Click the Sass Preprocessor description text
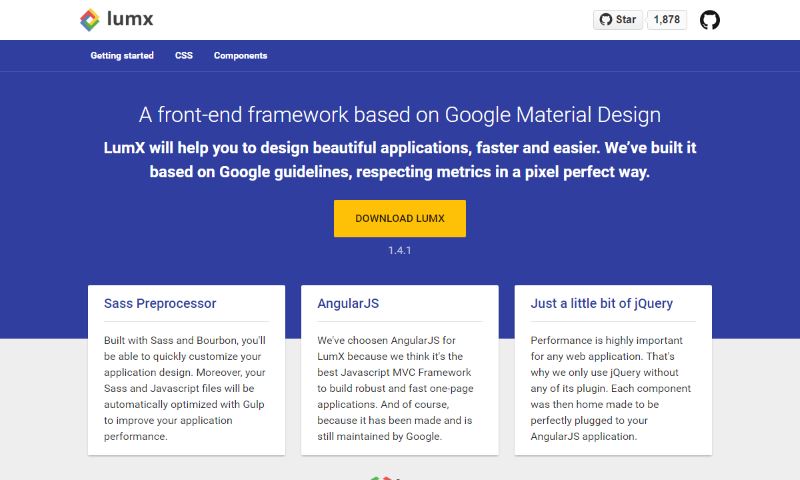 point(185,388)
